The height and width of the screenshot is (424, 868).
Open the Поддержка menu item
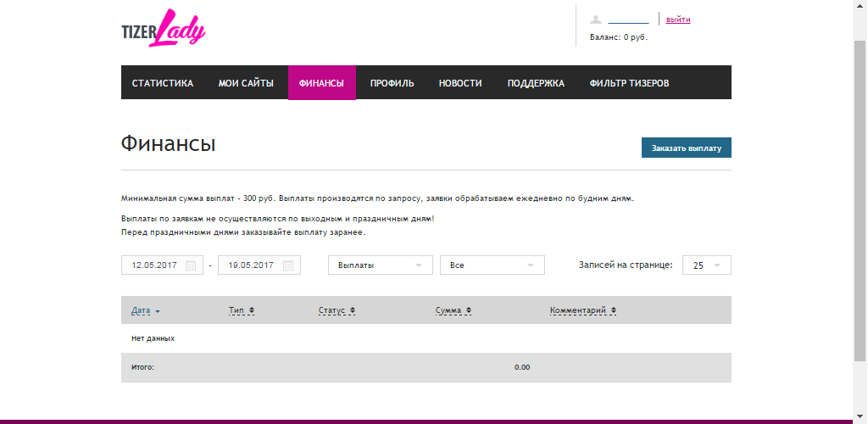536,83
